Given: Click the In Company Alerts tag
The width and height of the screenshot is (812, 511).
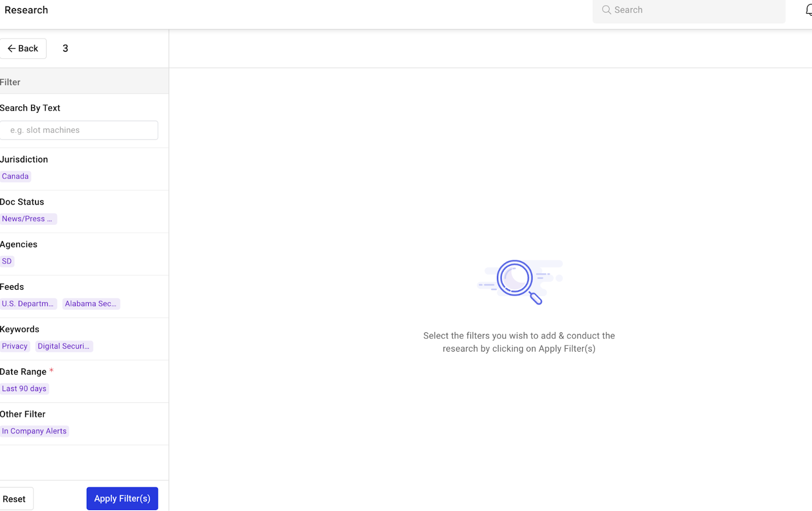Looking at the screenshot, I should (34, 431).
